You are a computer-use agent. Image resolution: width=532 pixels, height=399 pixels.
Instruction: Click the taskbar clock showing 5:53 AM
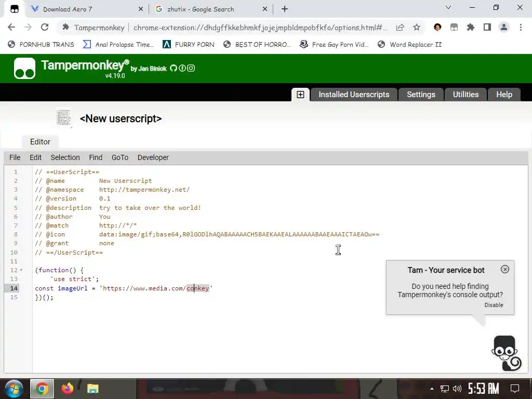(x=484, y=389)
